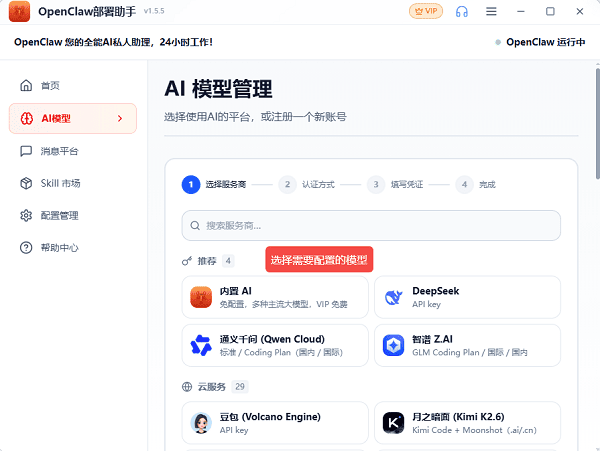
Task: Select the DeepSeek provider card
Action: point(467,297)
